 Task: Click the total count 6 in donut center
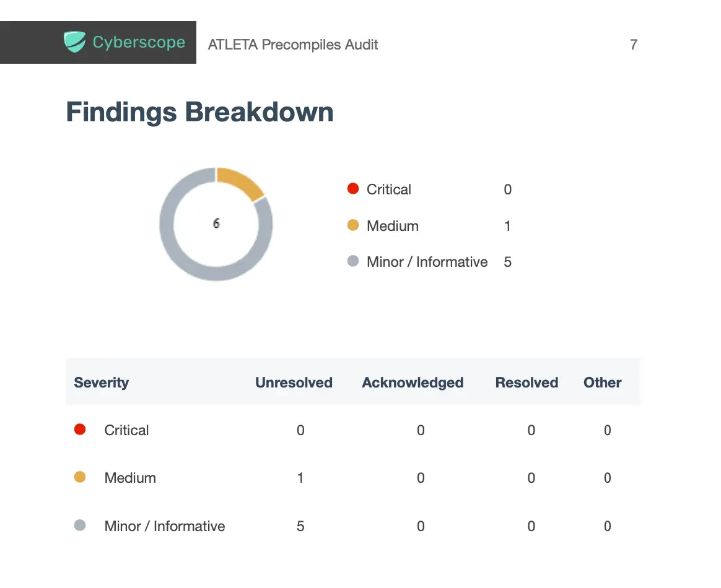(216, 223)
